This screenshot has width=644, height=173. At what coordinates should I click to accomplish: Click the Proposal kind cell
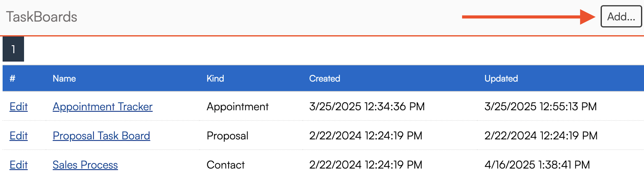pyautogui.click(x=227, y=136)
